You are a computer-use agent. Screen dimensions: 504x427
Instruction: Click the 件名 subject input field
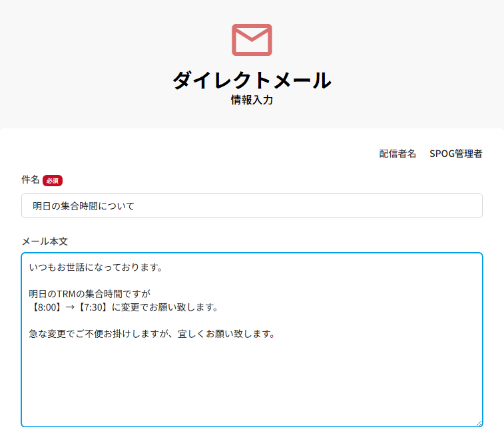click(x=252, y=206)
